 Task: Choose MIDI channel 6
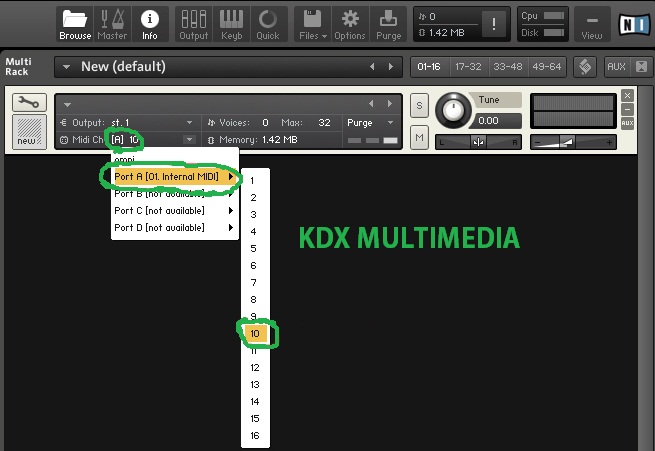pos(255,266)
